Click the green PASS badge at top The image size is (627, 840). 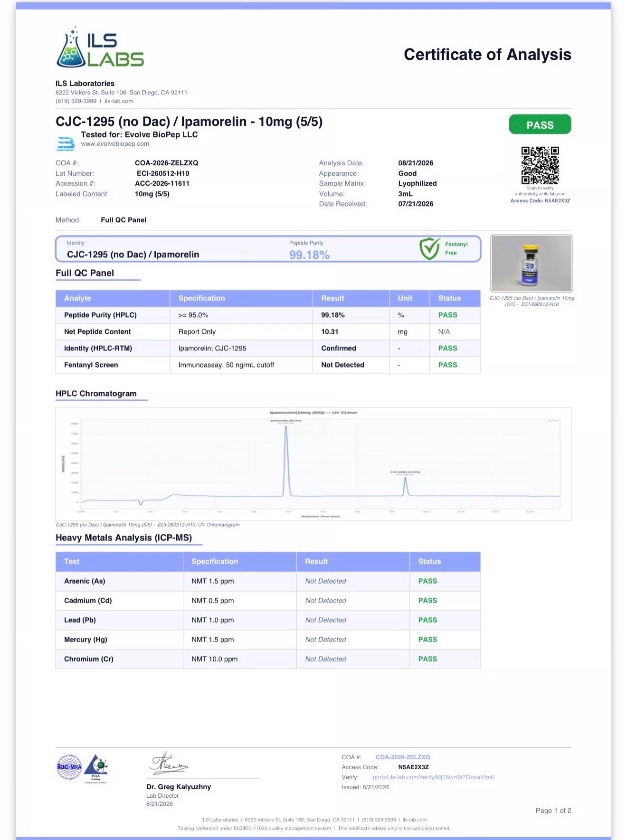pos(540,125)
